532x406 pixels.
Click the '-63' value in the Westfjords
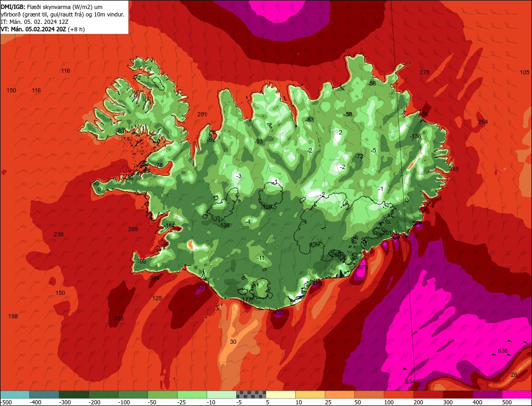pyautogui.click(x=120, y=131)
